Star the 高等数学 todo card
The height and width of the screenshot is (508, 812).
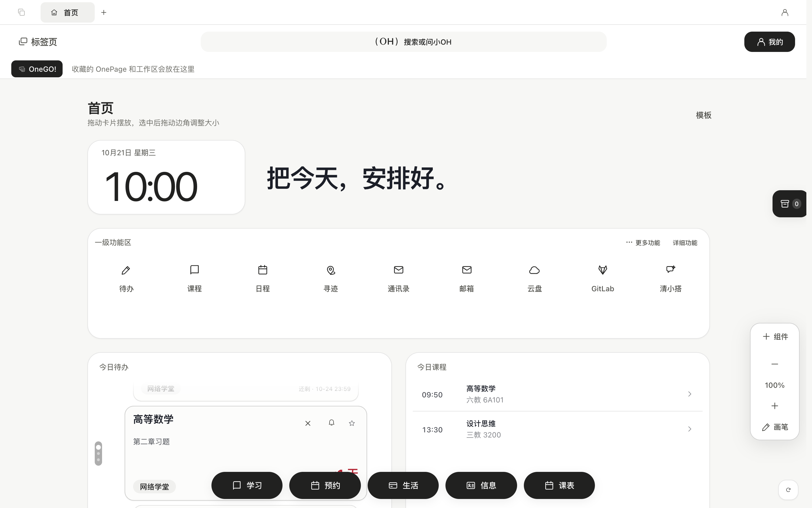[352, 423]
